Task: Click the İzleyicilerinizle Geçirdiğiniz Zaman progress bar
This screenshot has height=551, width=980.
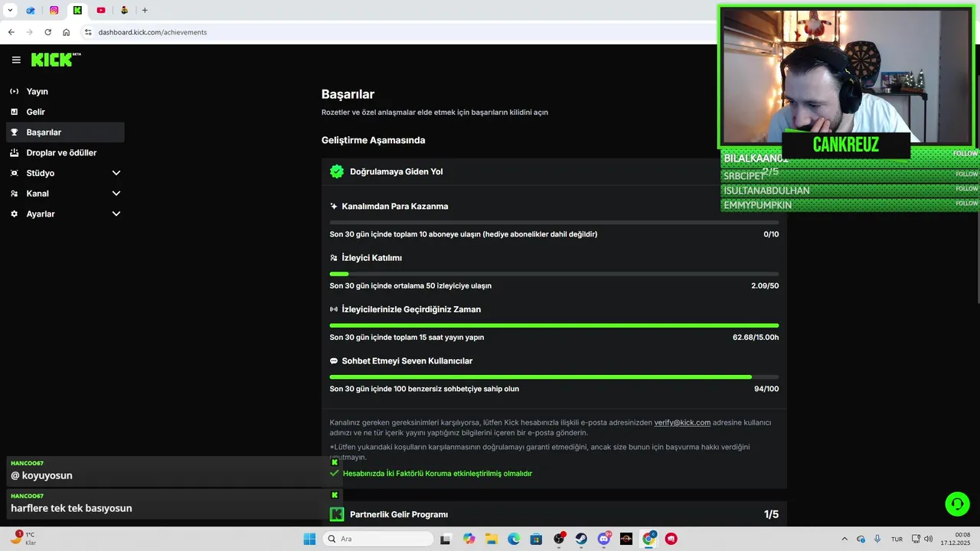Action: tap(554, 325)
